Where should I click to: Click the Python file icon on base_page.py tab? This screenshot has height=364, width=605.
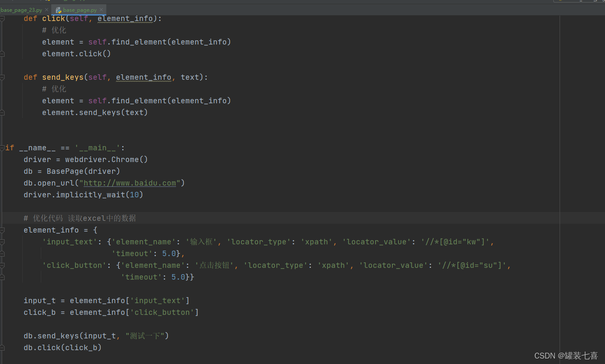[x=58, y=10]
